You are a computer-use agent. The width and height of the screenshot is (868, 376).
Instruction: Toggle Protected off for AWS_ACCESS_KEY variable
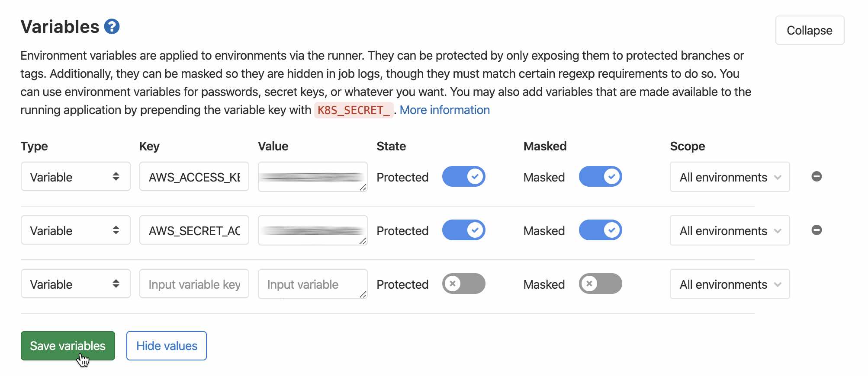click(463, 176)
